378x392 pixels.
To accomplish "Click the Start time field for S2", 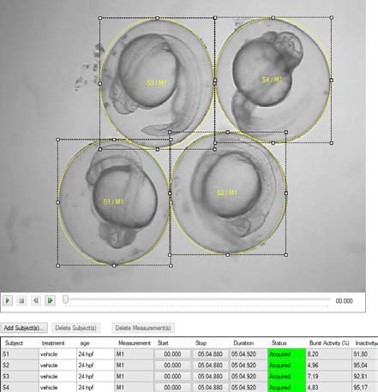I will point(172,365).
